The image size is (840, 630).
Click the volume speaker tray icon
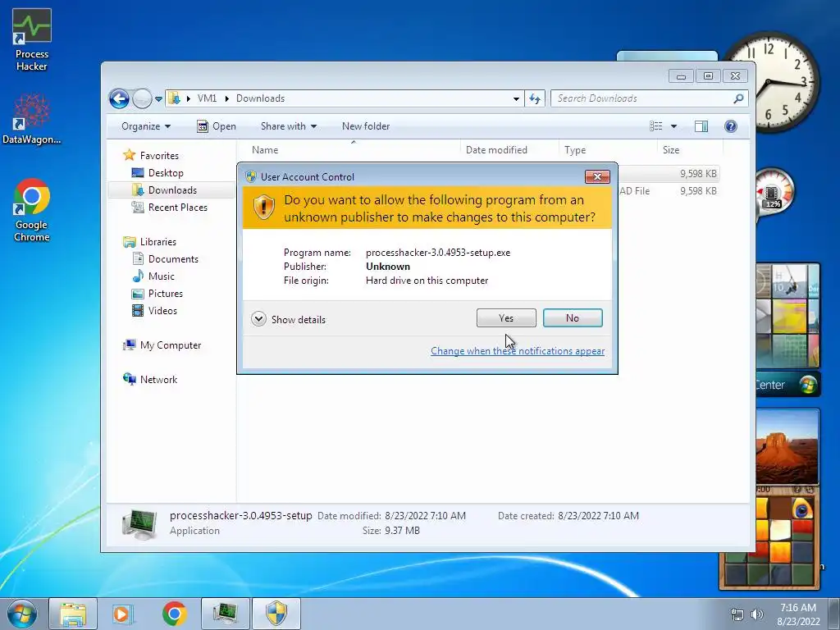point(757,614)
